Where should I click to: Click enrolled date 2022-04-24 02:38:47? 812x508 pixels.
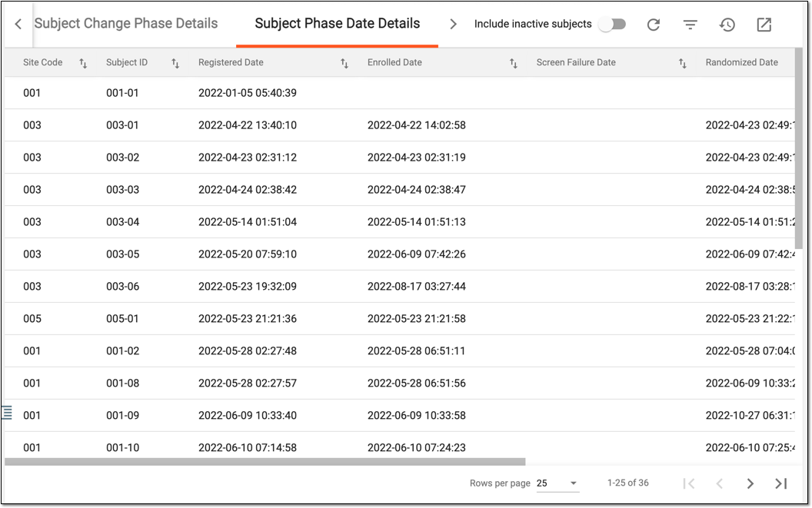416,190
